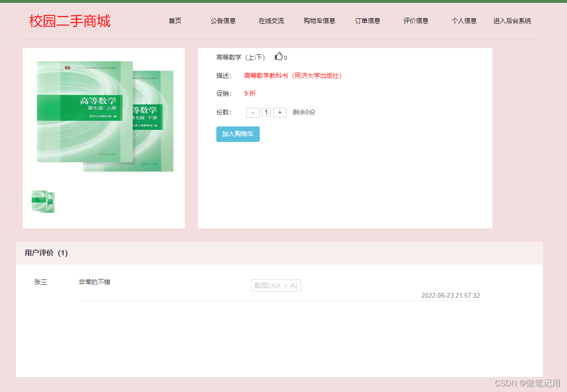Open 个人信息 in navigation
This screenshot has width=567, height=392.
click(x=464, y=21)
